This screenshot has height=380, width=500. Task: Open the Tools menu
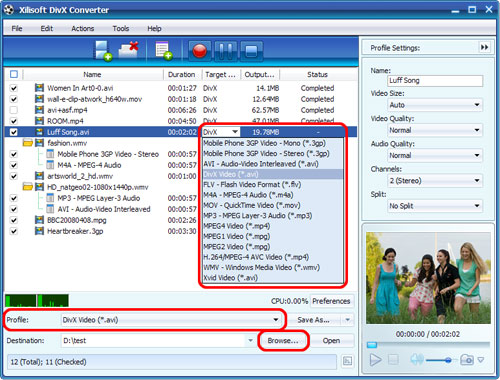tap(121, 29)
